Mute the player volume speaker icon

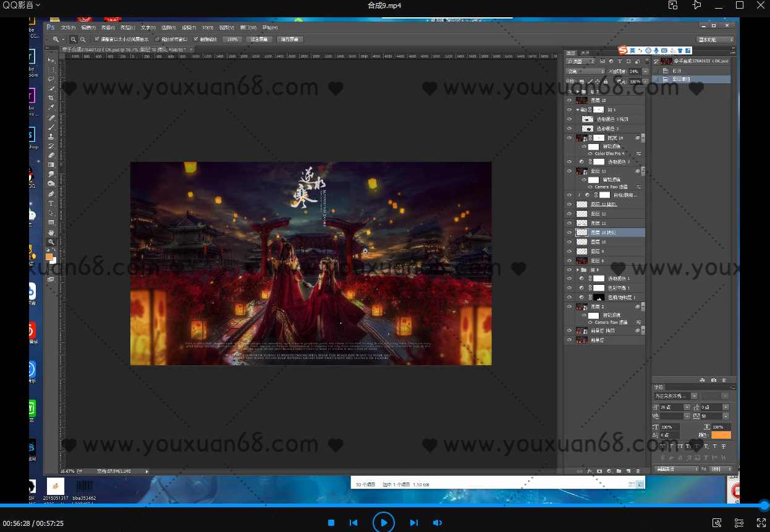pyautogui.click(x=437, y=523)
